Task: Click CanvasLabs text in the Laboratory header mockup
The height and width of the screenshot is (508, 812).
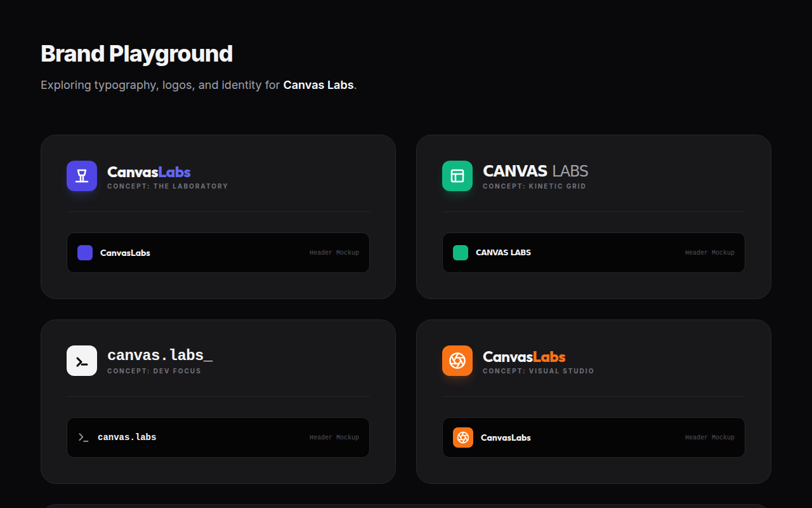Action: coord(125,253)
